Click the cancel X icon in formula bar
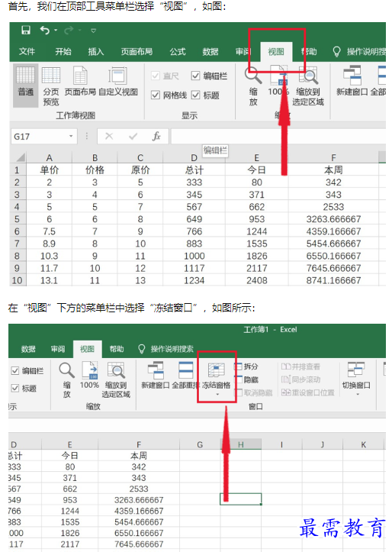This screenshot has height=552, width=392. tap(109, 136)
